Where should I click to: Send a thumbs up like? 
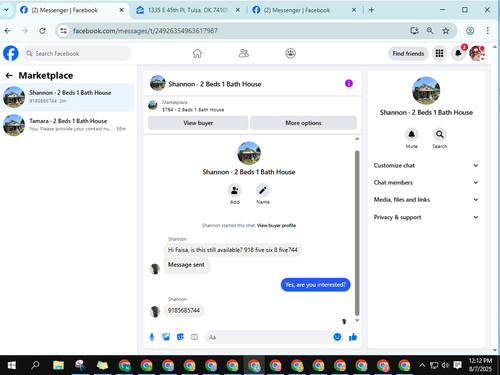(x=353, y=337)
